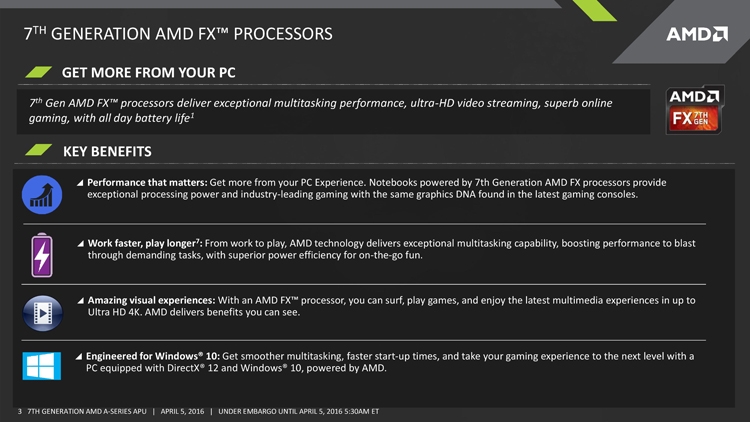Click green marker beside Get More From Your PC

pos(37,73)
